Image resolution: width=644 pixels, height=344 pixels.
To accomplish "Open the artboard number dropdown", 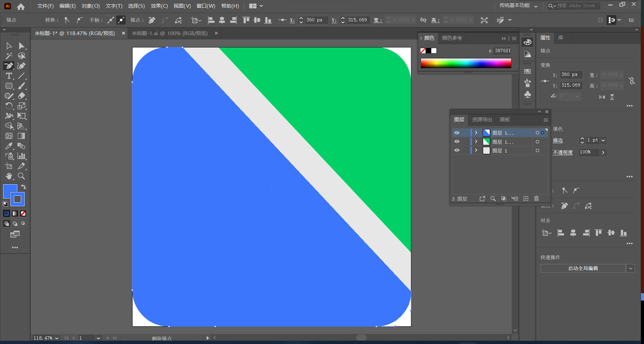I will 98,338.
